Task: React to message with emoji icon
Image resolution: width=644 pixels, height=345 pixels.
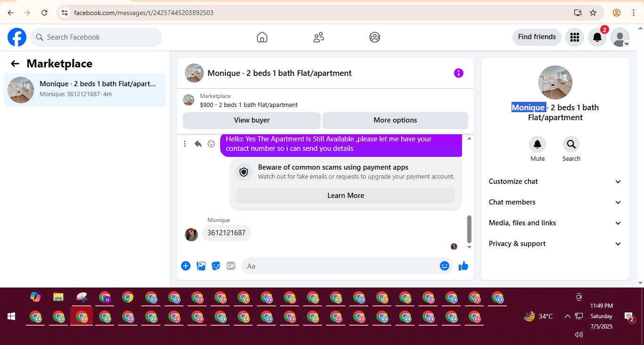Action: pos(211,144)
